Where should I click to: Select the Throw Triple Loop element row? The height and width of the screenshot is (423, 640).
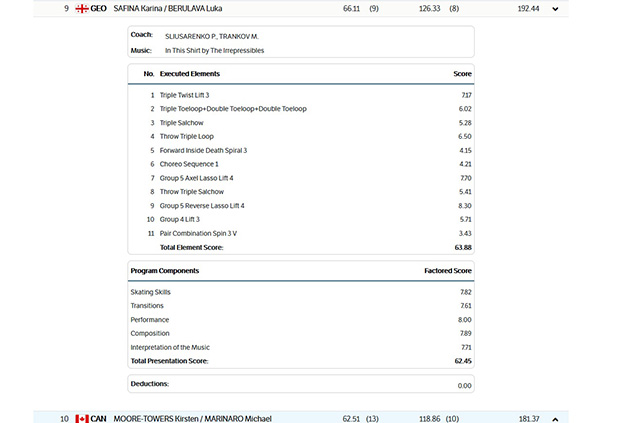pos(186,136)
